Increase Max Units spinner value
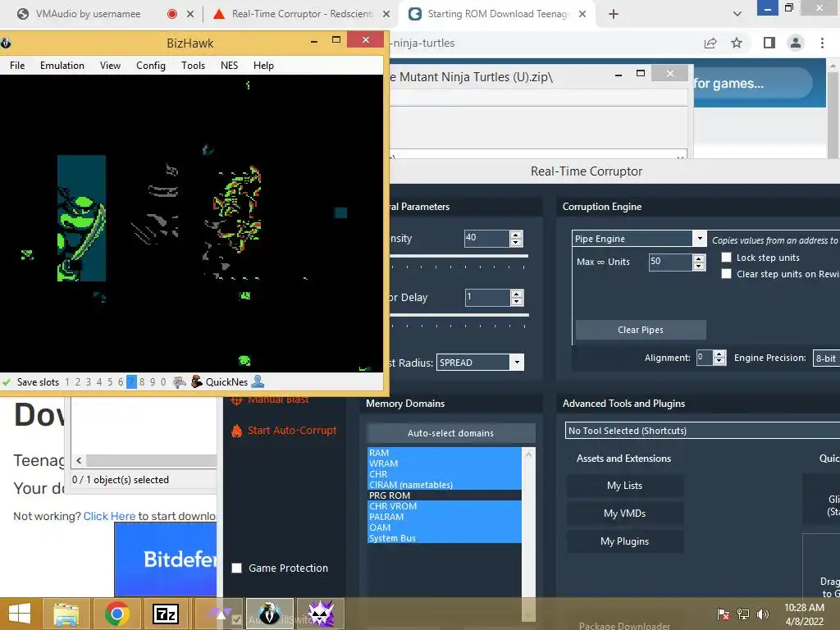This screenshot has height=630, width=840. 699,258
